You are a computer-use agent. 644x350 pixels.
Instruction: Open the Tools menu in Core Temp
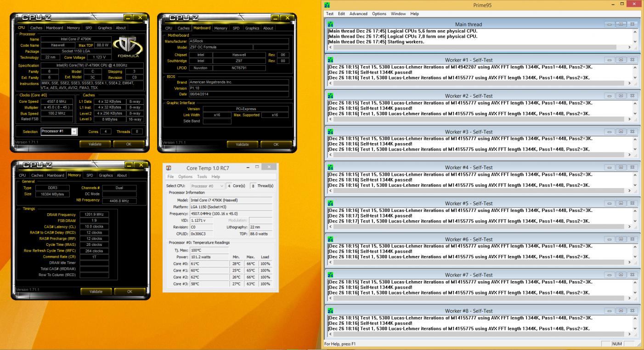pyautogui.click(x=202, y=177)
